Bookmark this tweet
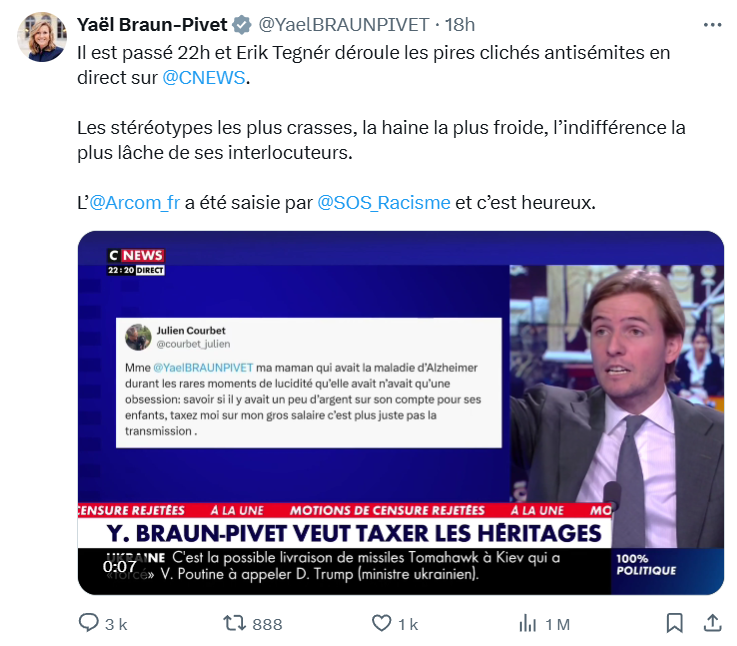Image resolution: width=737 pixels, height=646 pixels. click(674, 623)
